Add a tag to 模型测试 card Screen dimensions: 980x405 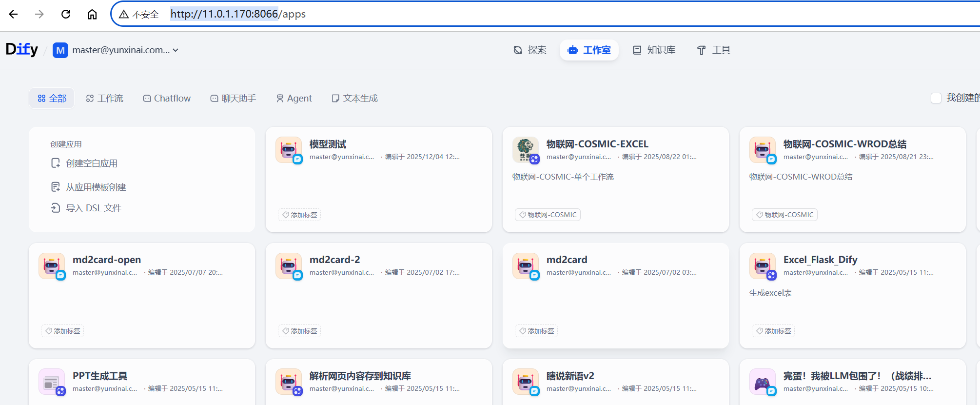(x=299, y=215)
